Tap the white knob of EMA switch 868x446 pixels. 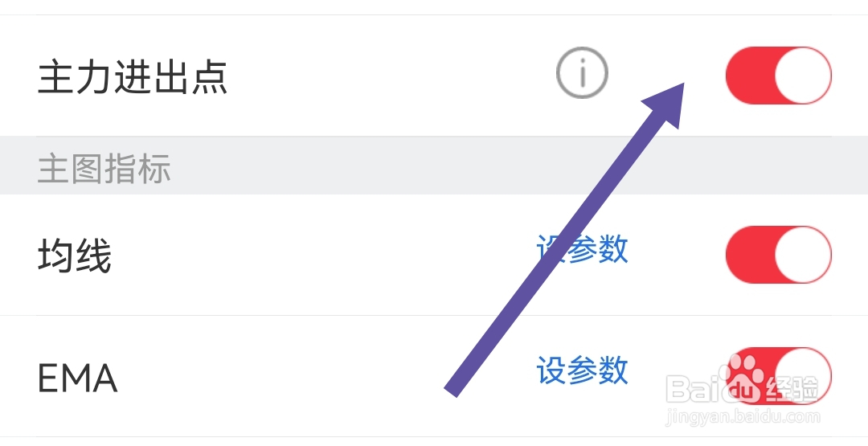pos(803,376)
